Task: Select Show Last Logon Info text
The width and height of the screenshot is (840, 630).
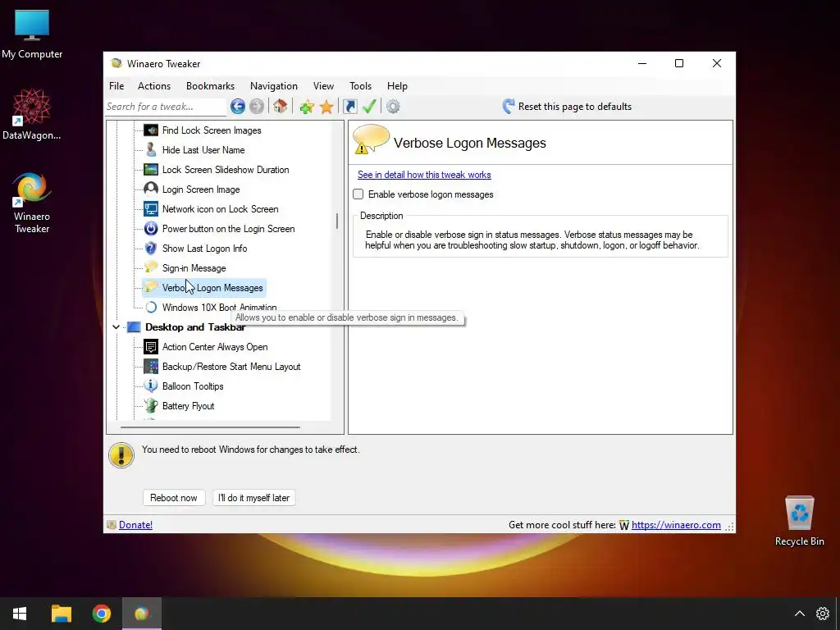Action: point(204,249)
